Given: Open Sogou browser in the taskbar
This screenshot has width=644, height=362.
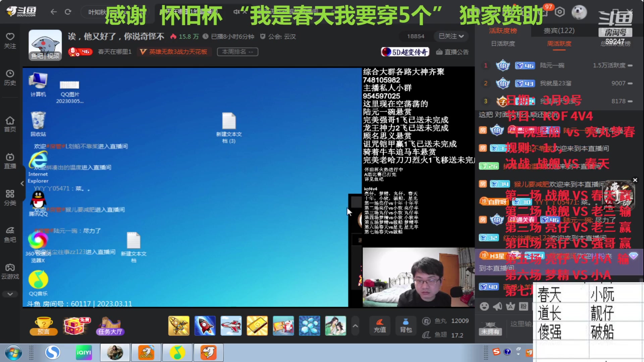Looking at the screenshot, I should point(53,353).
